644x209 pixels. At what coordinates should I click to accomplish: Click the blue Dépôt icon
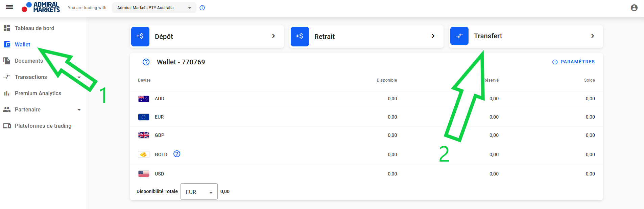[x=140, y=36]
